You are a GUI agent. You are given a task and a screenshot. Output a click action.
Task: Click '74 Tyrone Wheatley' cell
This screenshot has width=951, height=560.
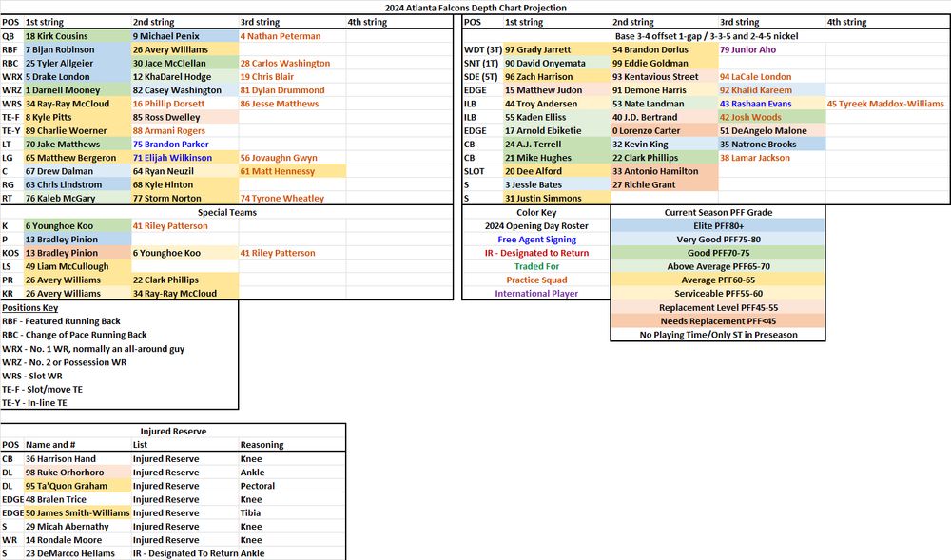(x=292, y=198)
